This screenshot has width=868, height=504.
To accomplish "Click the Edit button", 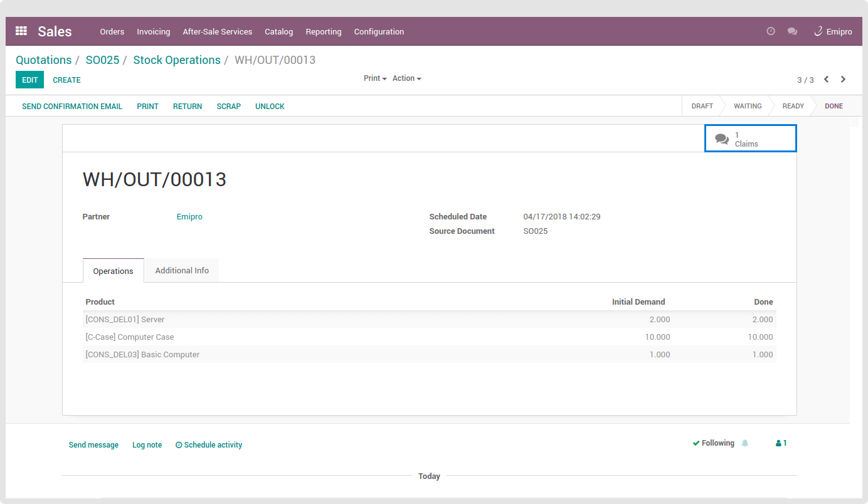I will 29,80.
